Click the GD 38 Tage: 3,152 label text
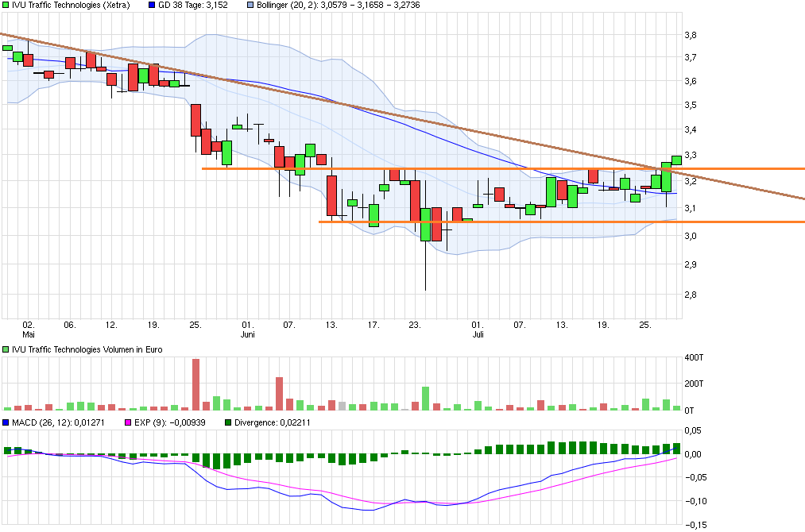Image resolution: width=805 pixels, height=532 pixels. click(x=192, y=6)
